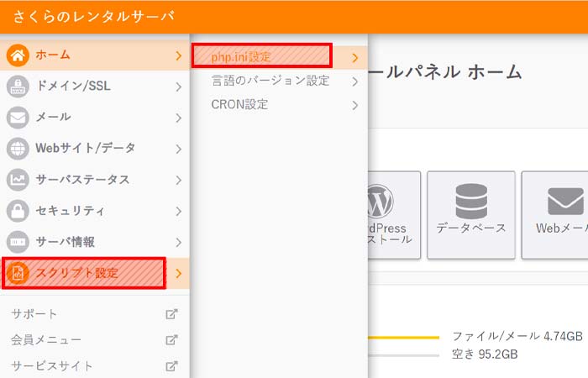Screen dimensions: 588x378
Task: Open the ドメイン/SSL menu item
Action: tap(94, 87)
